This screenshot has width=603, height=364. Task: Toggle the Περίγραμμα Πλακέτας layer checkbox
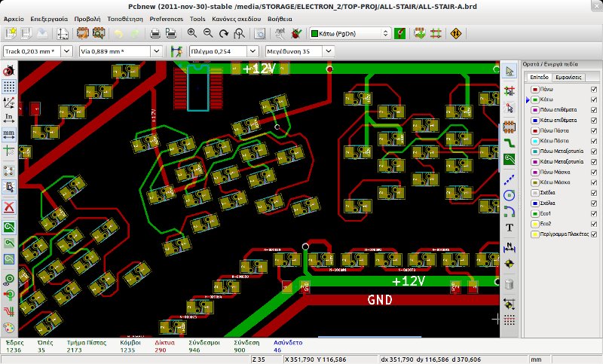[594, 234]
